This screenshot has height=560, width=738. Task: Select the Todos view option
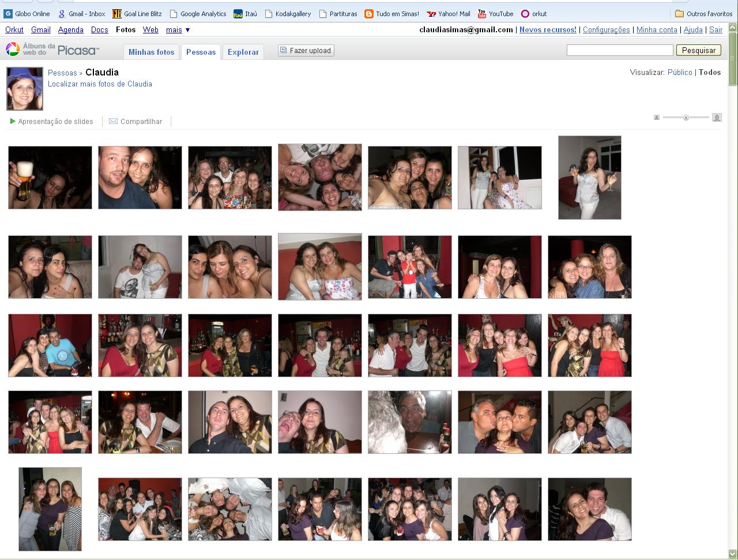click(x=710, y=73)
